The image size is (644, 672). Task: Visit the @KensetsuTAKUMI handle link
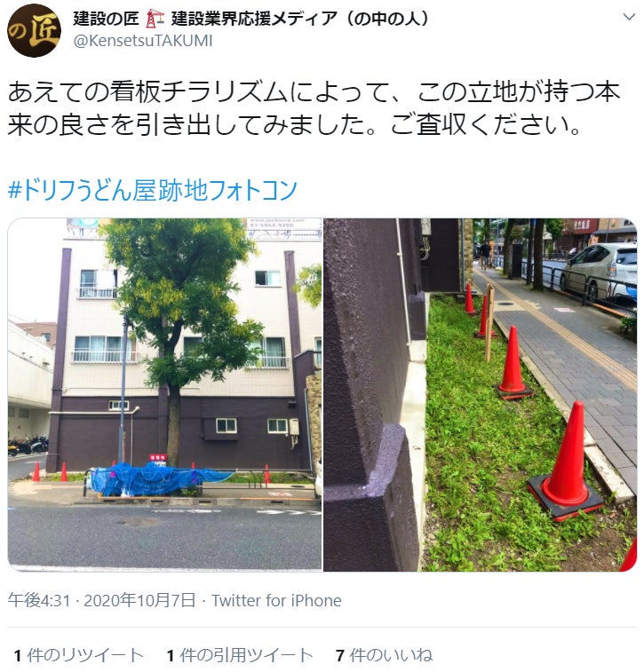coord(143,41)
